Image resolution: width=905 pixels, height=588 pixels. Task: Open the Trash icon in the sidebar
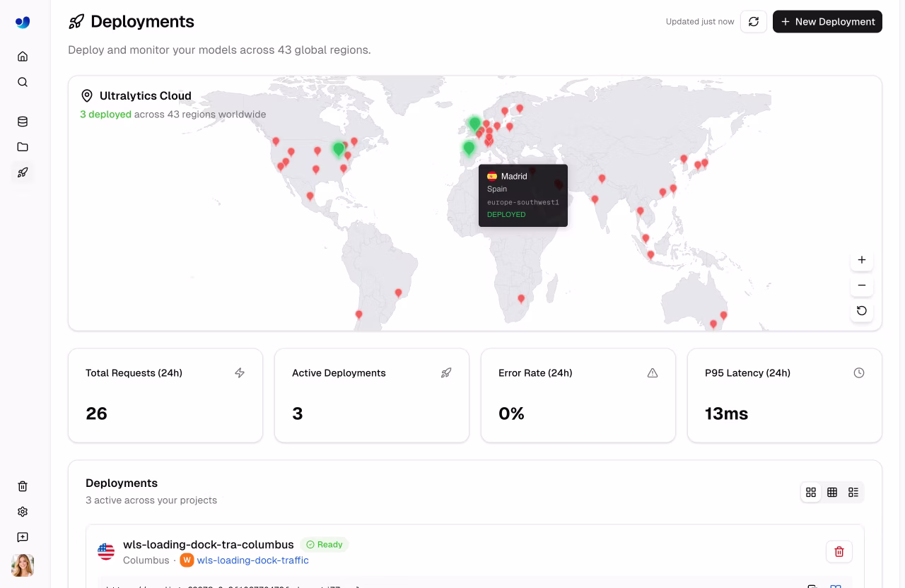[22, 486]
